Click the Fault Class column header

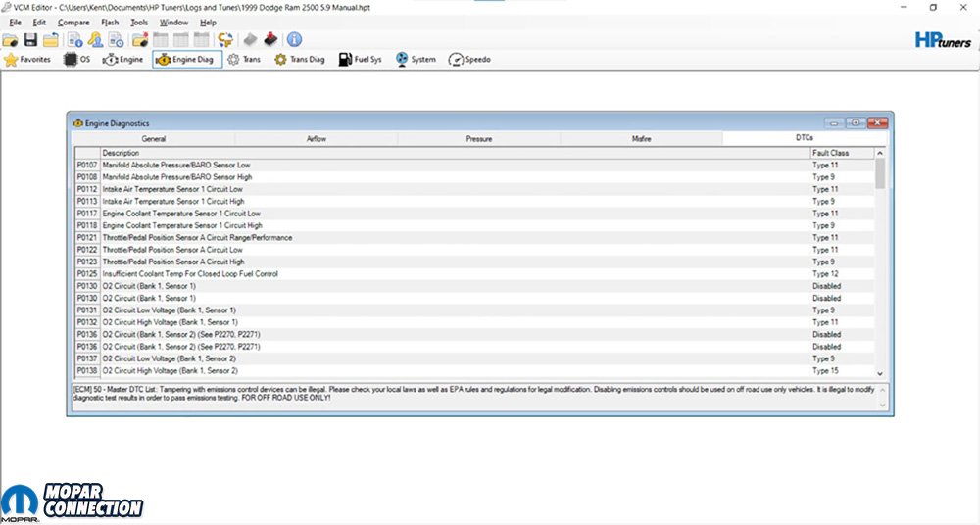click(840, 153)
